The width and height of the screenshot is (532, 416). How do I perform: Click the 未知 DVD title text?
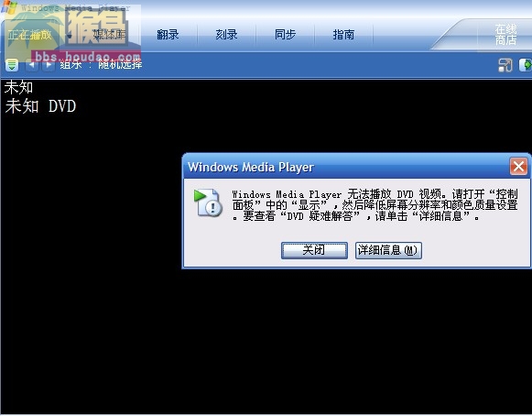coord(40,106)
